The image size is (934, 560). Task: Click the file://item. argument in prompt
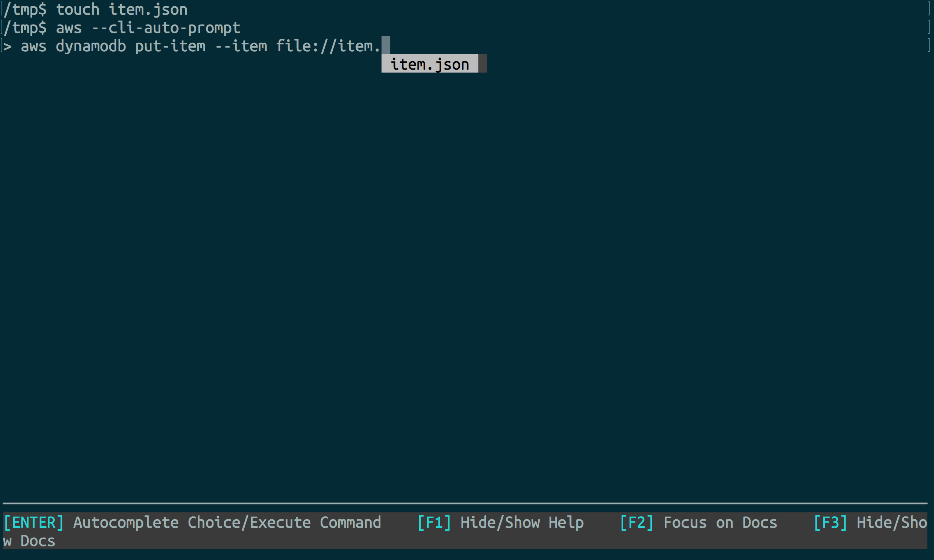(x=328, y=46)
